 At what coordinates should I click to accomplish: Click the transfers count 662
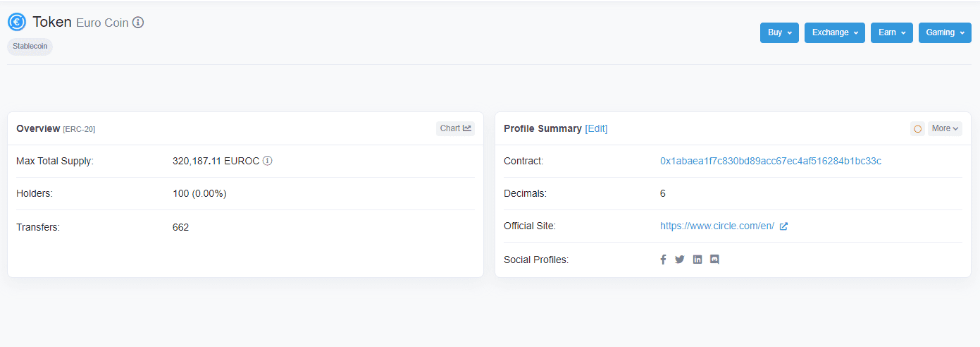[x=180, y=227]
